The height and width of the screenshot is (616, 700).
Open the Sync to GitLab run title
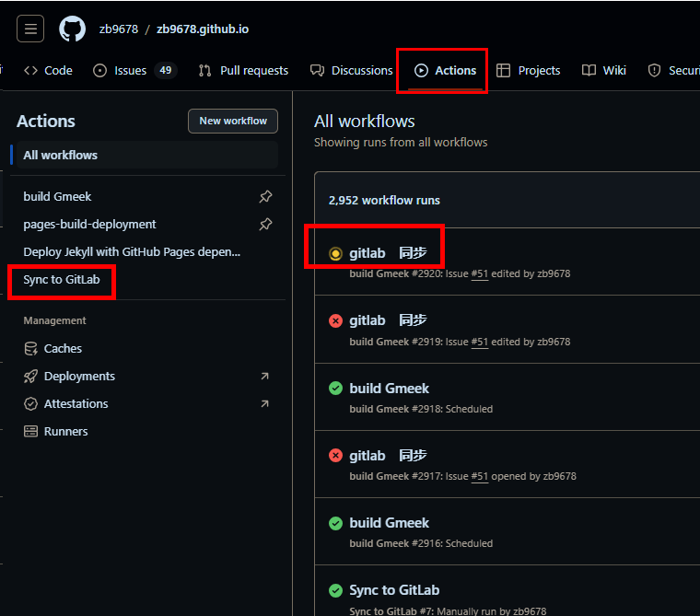[x=394, y=590]
